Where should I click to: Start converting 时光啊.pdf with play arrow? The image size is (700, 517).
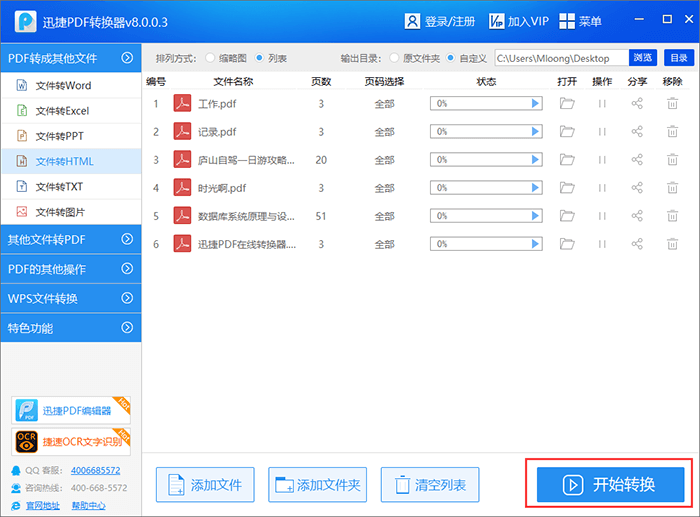535,188
